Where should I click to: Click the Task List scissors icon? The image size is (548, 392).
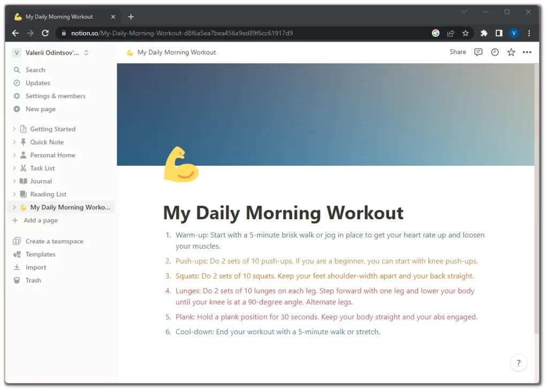(x=24, y=168)
